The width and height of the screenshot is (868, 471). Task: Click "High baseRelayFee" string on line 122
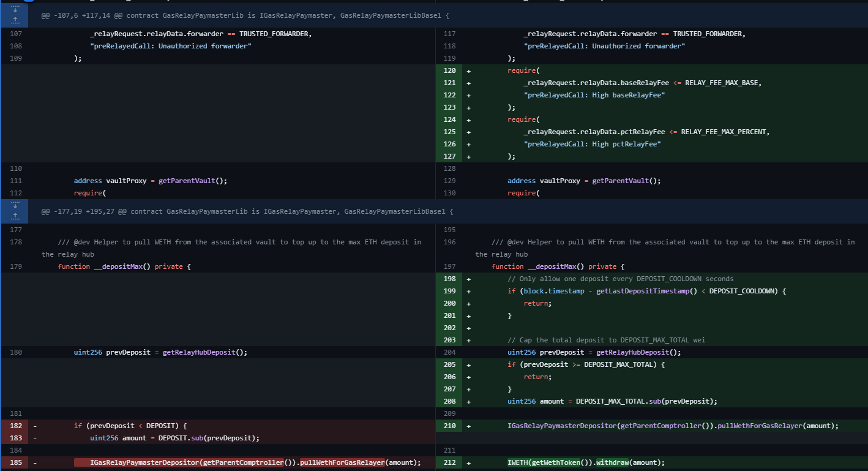tap(594, 95)
